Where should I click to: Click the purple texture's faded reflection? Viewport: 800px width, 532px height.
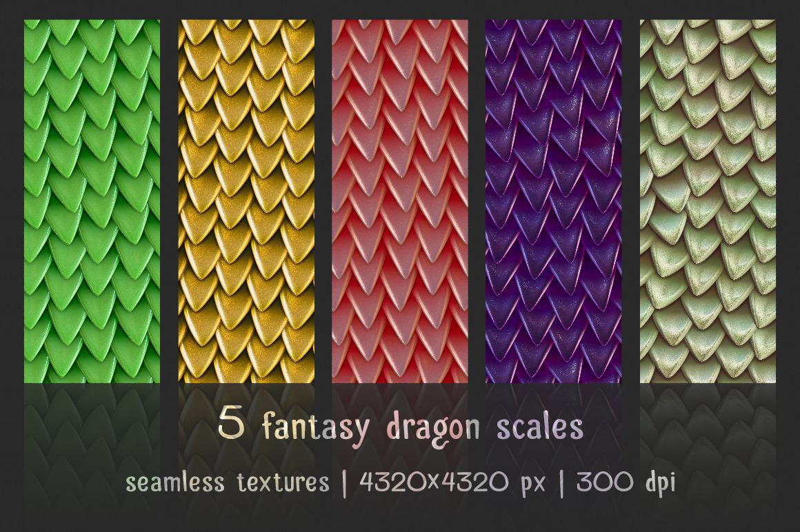[x=554, y=449]
